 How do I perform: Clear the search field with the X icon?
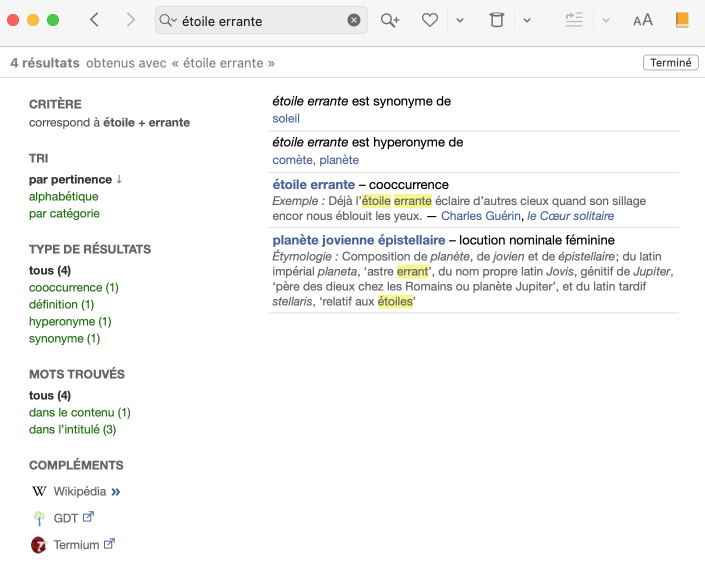(x=354, y=20)
